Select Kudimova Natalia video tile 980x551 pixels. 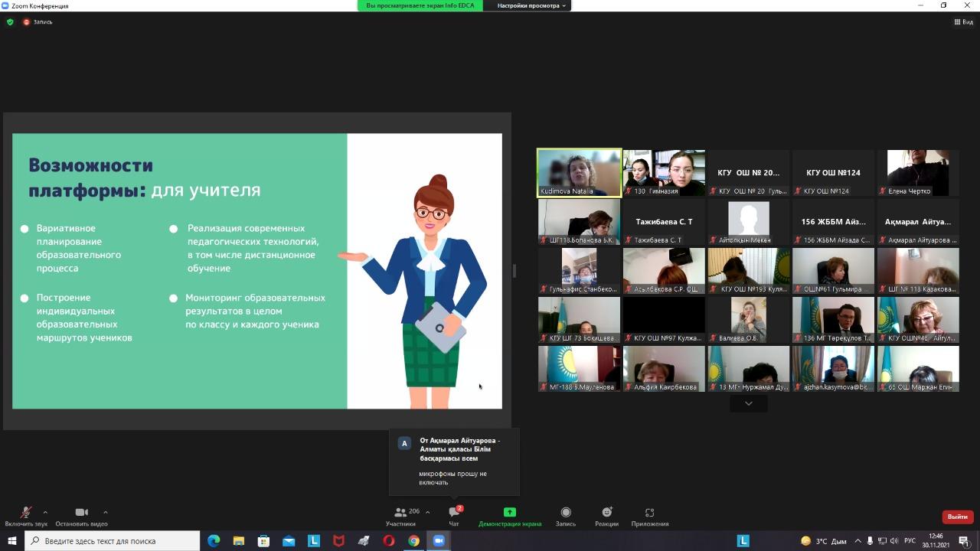point(580,173)
